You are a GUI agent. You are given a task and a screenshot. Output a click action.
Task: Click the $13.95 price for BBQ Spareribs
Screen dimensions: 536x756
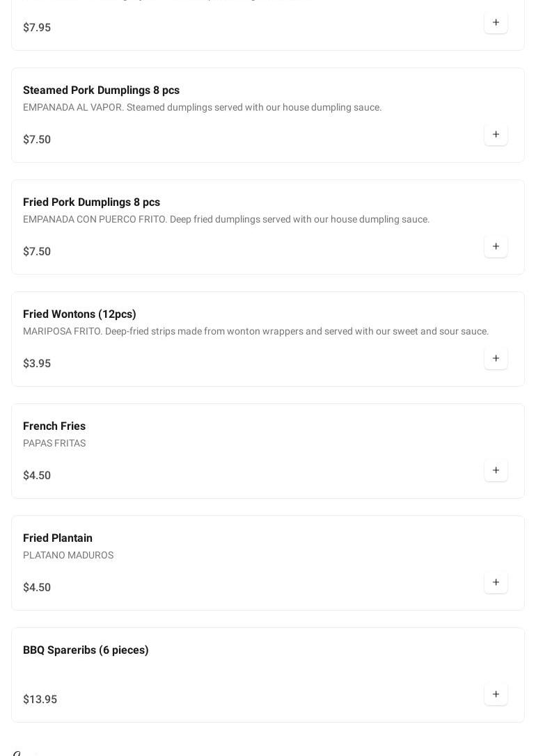[x=40, y=700]
